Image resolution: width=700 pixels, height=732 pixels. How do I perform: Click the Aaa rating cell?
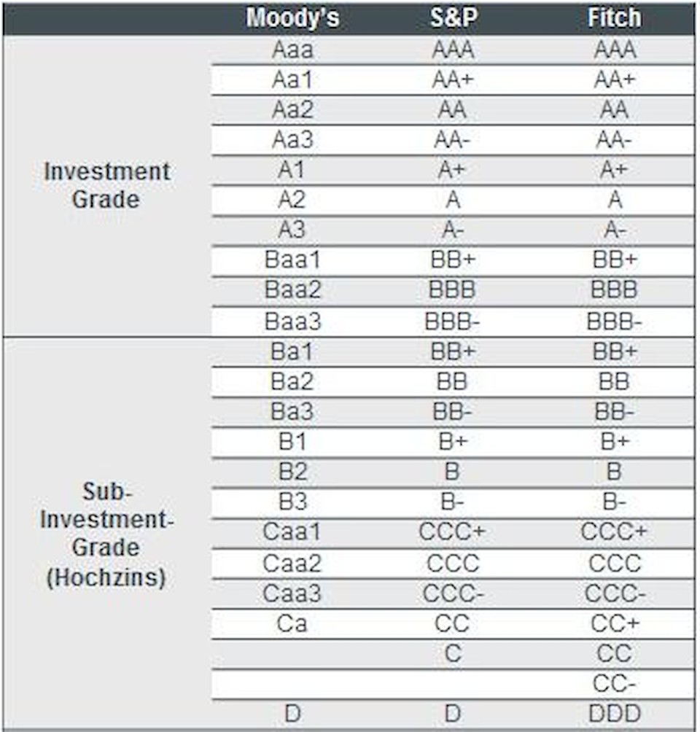[x=292, y=50]
